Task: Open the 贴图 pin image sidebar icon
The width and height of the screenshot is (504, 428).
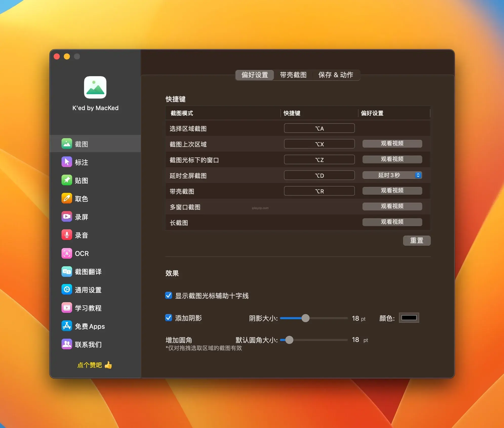Action: coord(67,180)
